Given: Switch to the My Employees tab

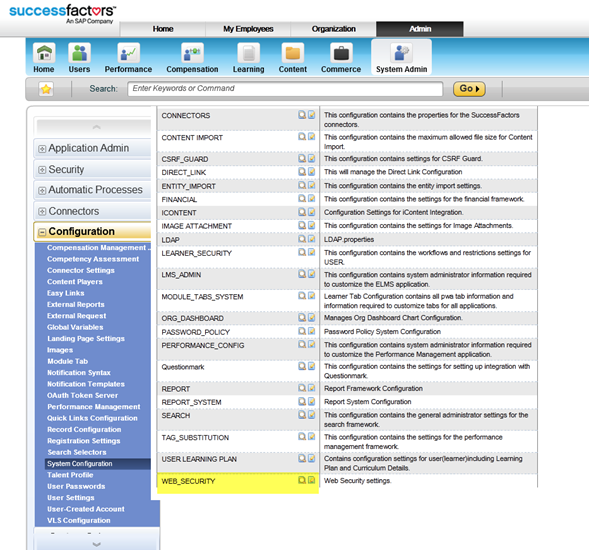Looking at the screenshot, I should (x=248, y=29).
